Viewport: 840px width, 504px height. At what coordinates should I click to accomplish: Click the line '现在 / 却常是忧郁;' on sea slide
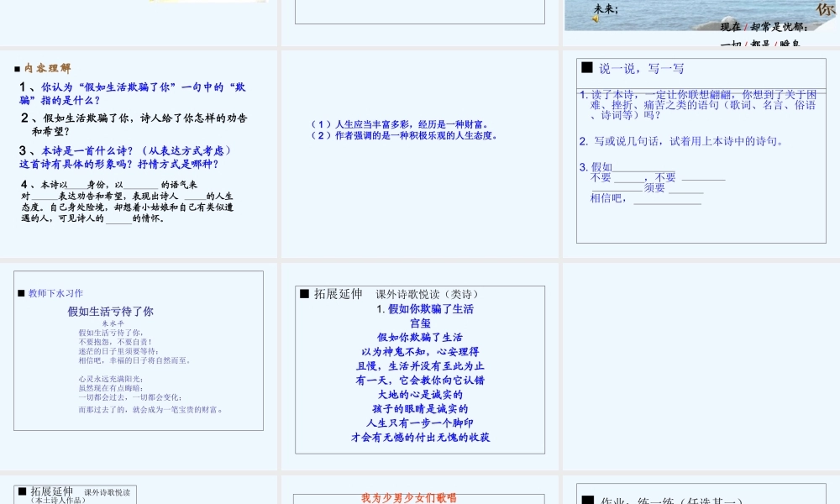[764, 27]
